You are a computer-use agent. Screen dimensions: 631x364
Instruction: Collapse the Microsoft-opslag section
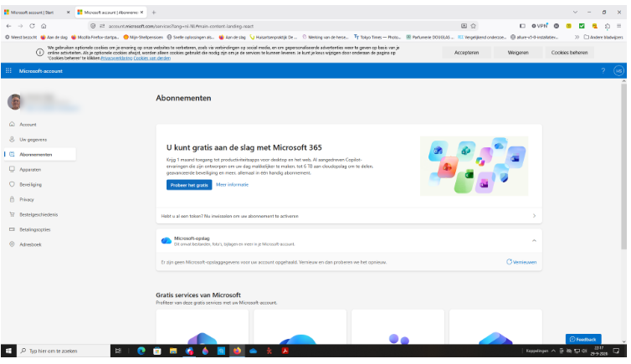click(x=534, y=240)
